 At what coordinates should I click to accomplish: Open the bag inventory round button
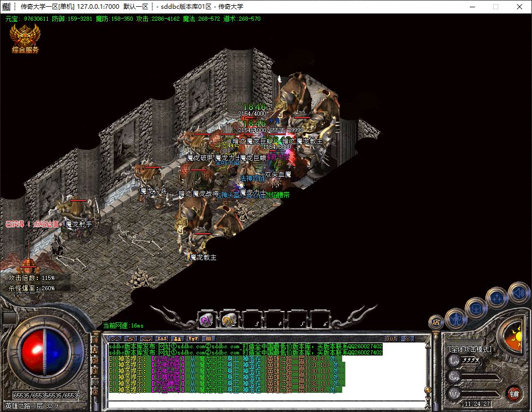pos(476,308)
